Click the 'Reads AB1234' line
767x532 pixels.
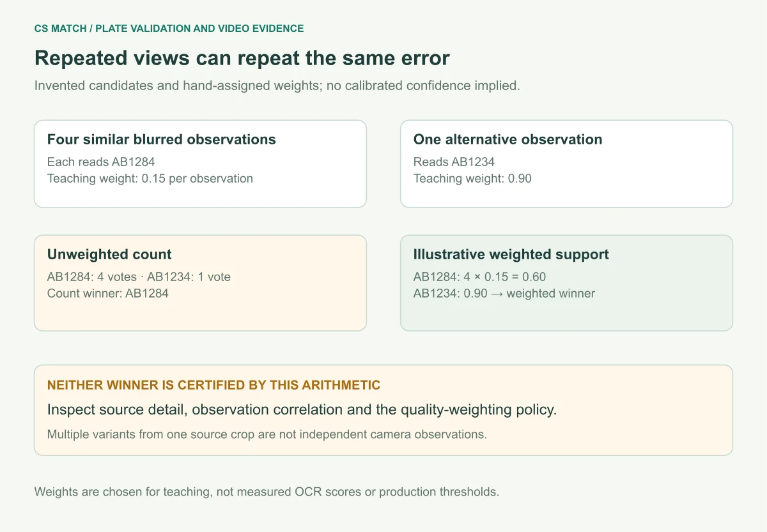(454, 162)
